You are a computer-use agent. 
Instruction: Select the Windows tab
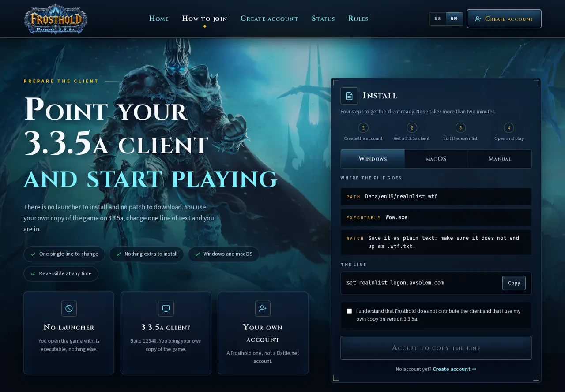[x=373, y=159]
